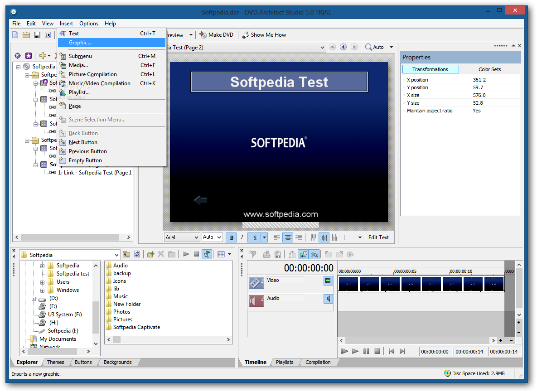537x392 pixels.
Task: Select the Transformations tab in Properties
Action: pos(430,69)
